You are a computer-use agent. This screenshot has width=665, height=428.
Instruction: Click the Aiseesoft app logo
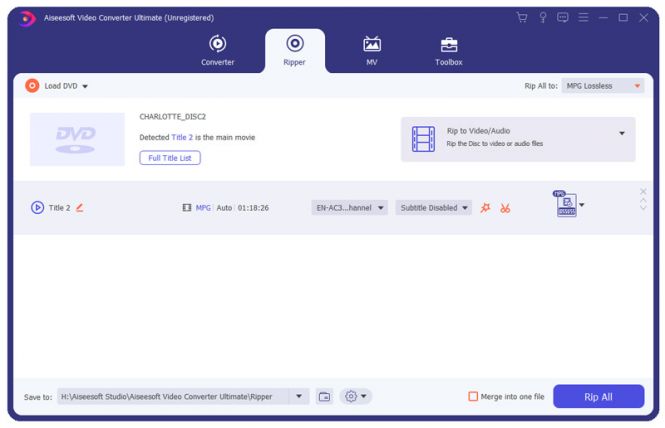27,18
